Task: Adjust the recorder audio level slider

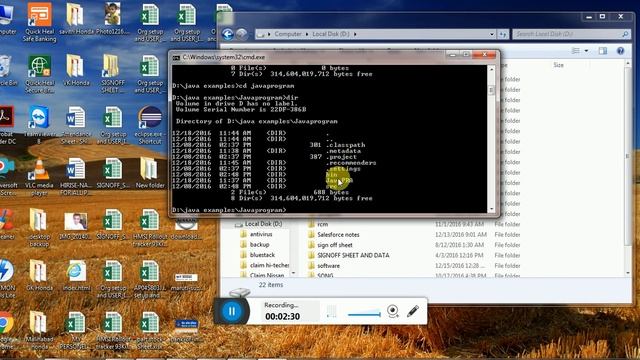Action: [364, 314]
